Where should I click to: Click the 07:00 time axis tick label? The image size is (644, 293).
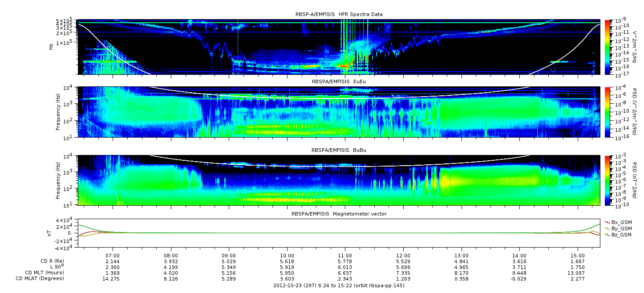click(113, 255)
